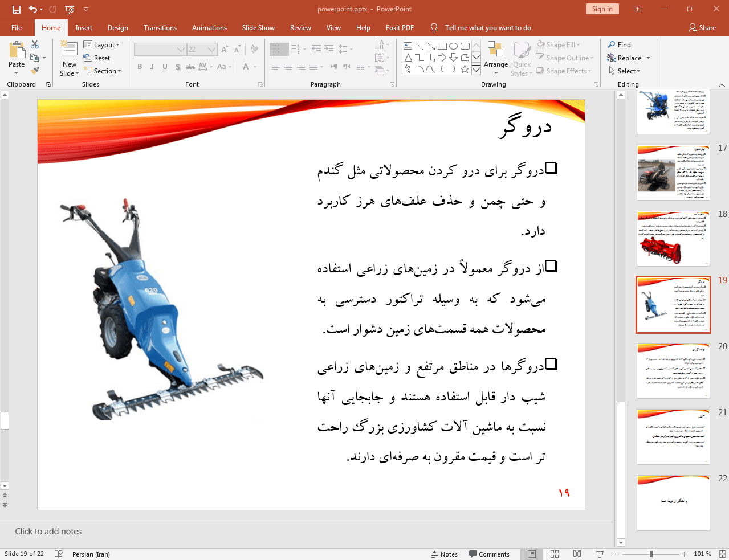Toggle text Shadow
729x560 pixels.
178,67
